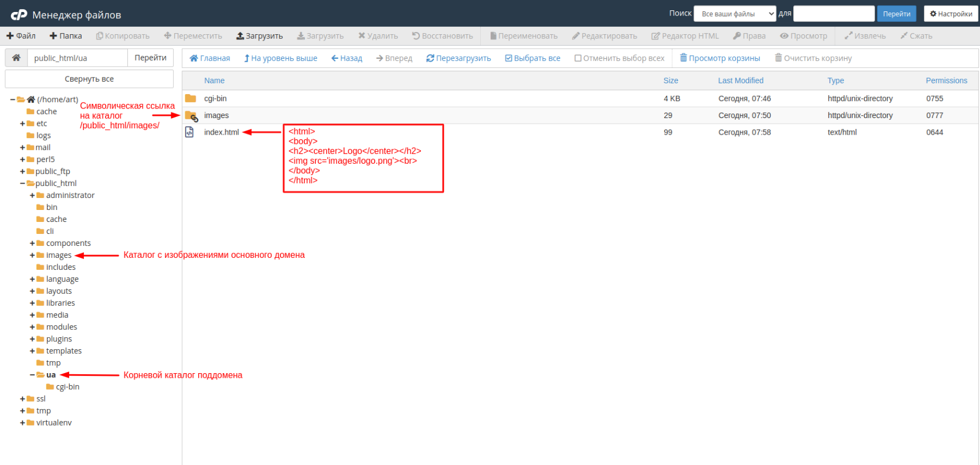The height and width of the screenshot is (465, 980).
Task: Click the search text input field
Action: tap(834, 14)
